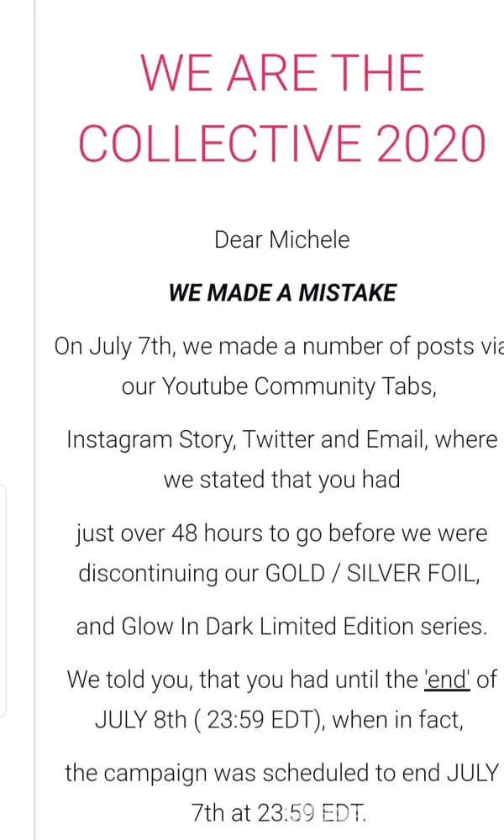Image resolution: width=504 pixels, height=840 pixels.
Task: Tap "7th at 23:59 EDT." bottom line
Action: click(x=279, y=813)
